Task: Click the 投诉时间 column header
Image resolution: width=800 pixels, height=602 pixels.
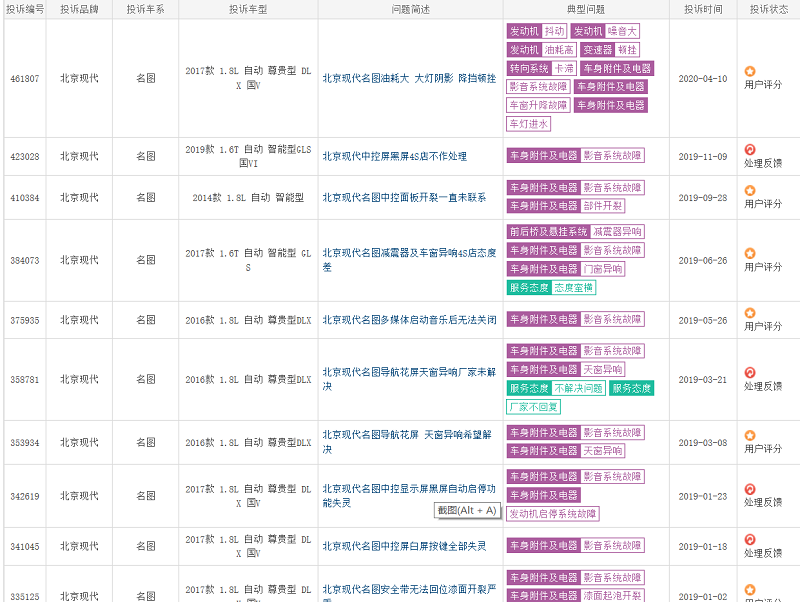Action: tap(703, 9)
